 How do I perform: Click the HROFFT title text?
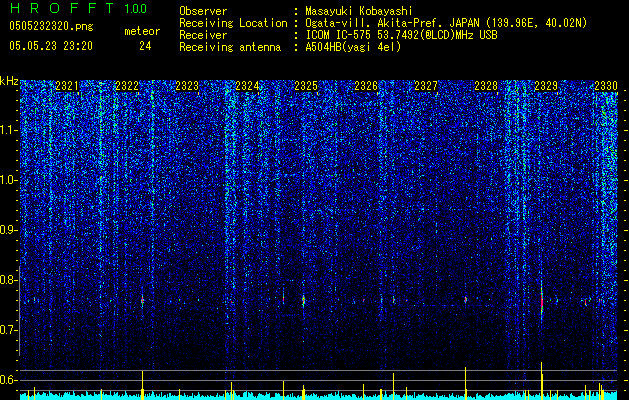tap(63, 8)
